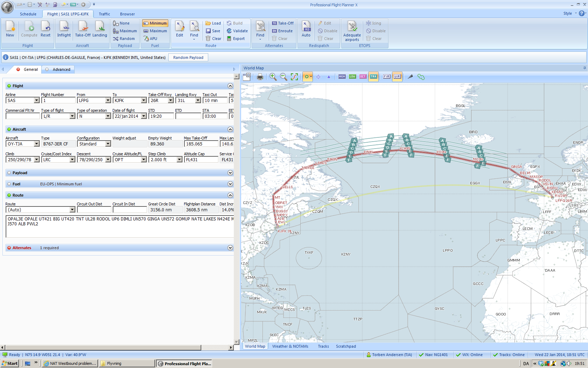Open the Alternates Find tool
Screen dimensions: 588x368
tap(260, 30)
